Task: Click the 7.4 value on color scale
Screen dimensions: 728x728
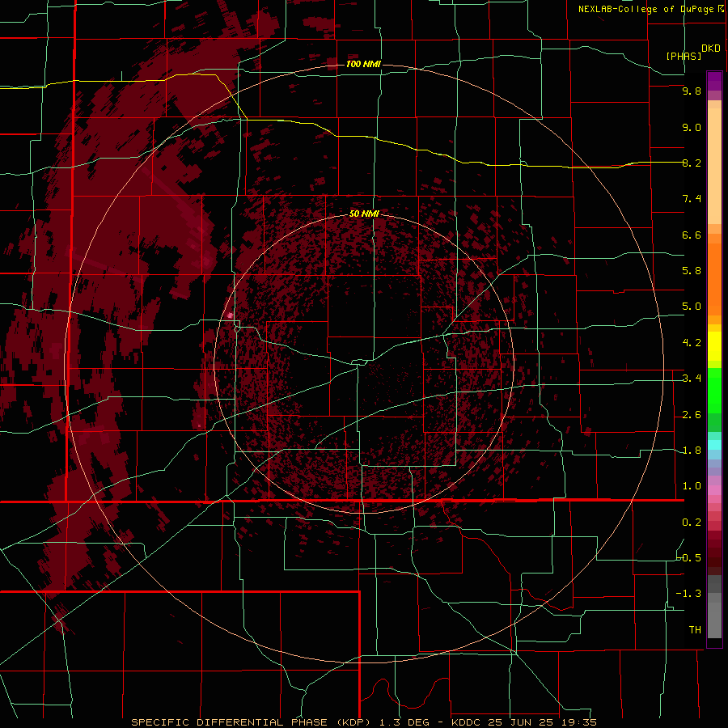Action: pyautogui.click(x=692, y=199)
